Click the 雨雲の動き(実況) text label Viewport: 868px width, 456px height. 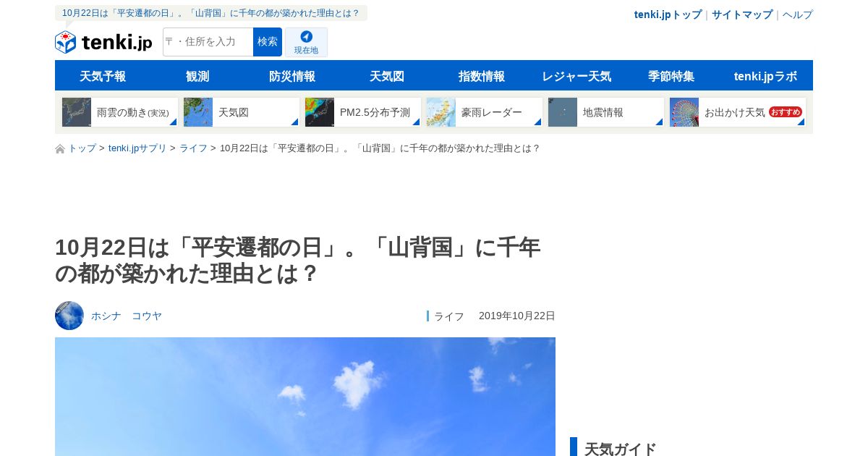133,113
